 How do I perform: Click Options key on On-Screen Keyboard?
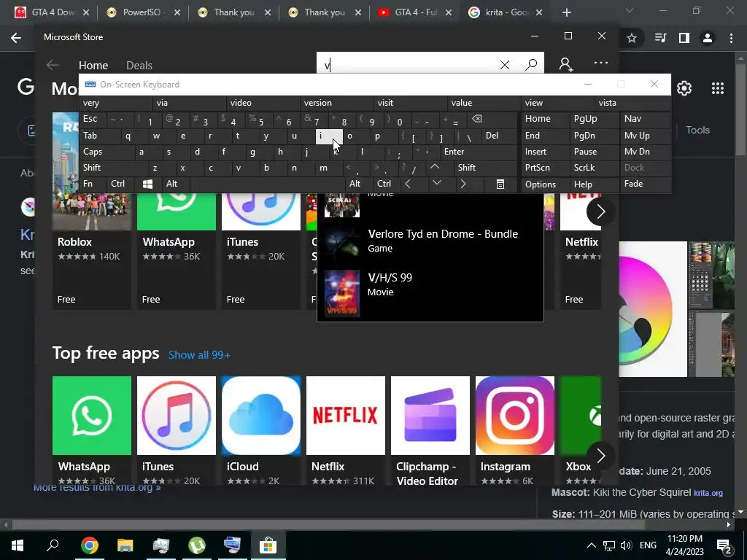[545, 184]
